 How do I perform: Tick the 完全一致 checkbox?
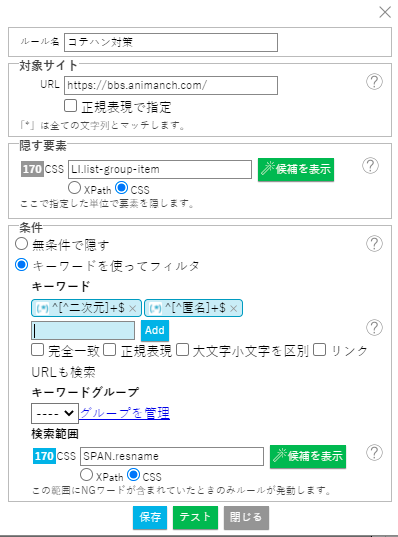click(x=37, y=350)
